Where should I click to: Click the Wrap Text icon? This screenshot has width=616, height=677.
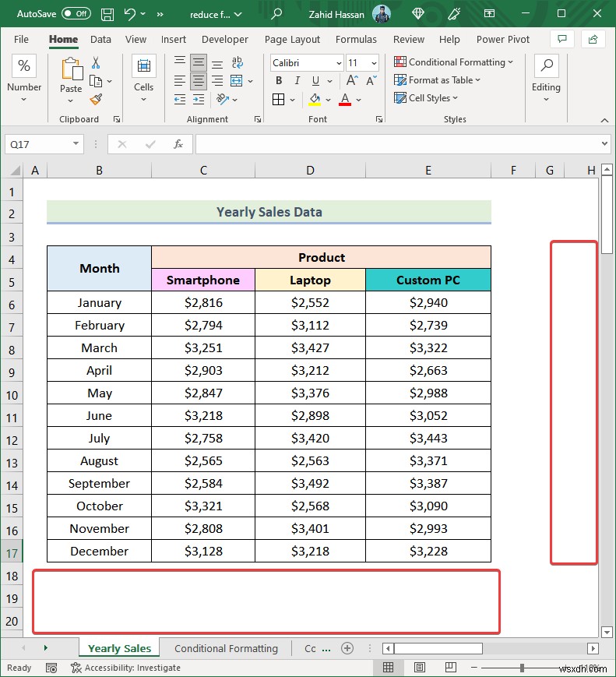236,62
